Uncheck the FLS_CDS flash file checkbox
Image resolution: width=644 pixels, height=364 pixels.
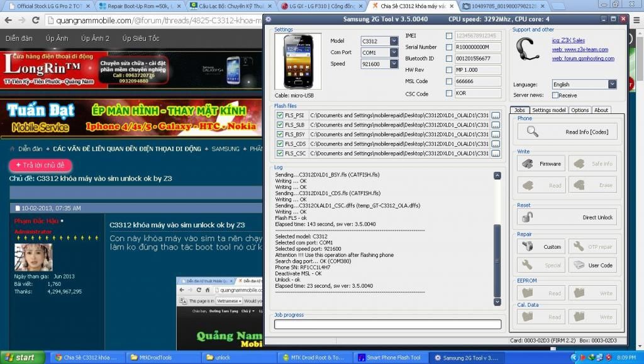click(x=280, y=144)
